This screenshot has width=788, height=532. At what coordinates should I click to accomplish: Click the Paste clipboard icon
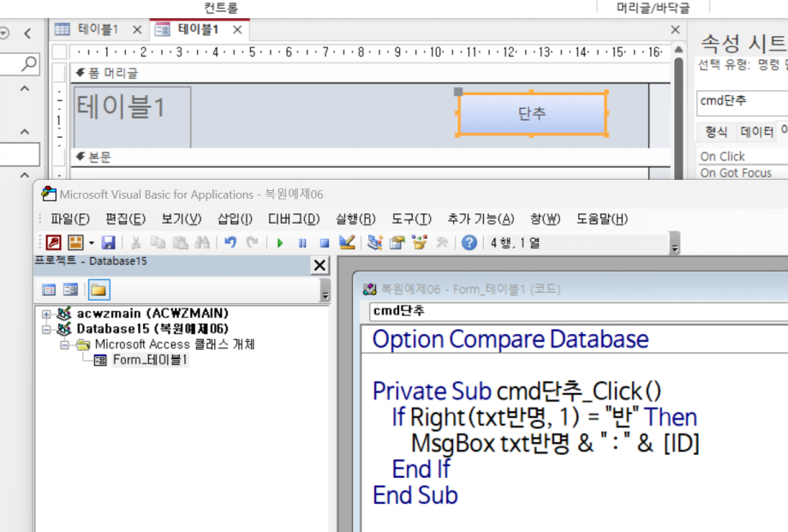point(181,243)
